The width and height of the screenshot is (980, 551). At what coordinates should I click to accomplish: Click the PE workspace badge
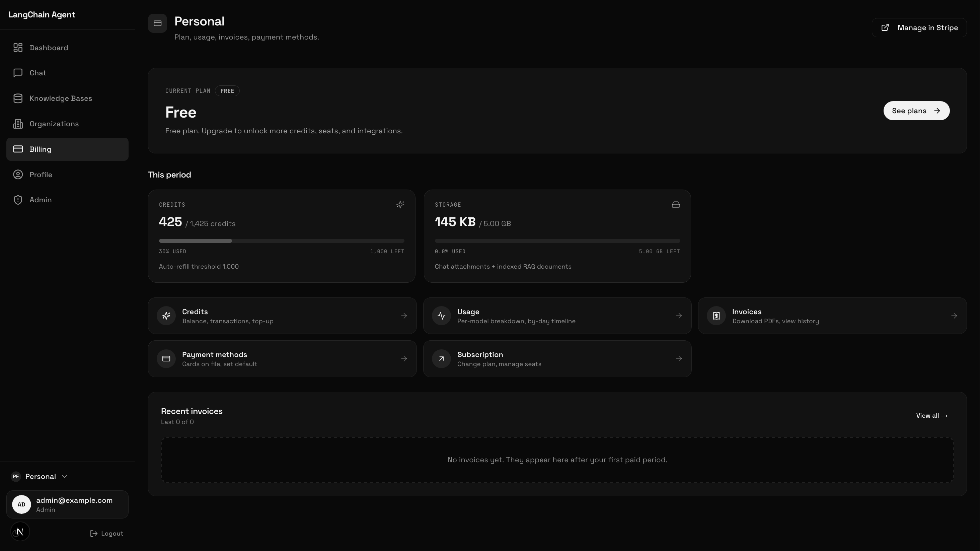pyautogui.click(x=16, y=477)
